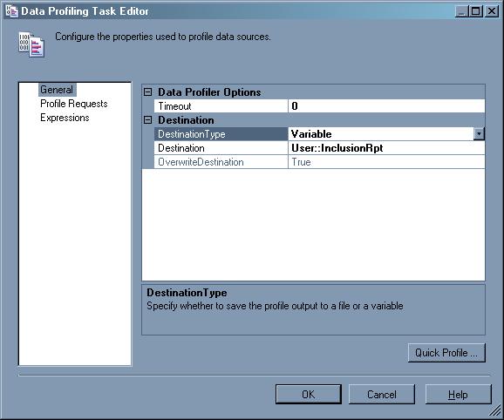Click the Data Profiling Task title bar icon

[x=11, y=11]
